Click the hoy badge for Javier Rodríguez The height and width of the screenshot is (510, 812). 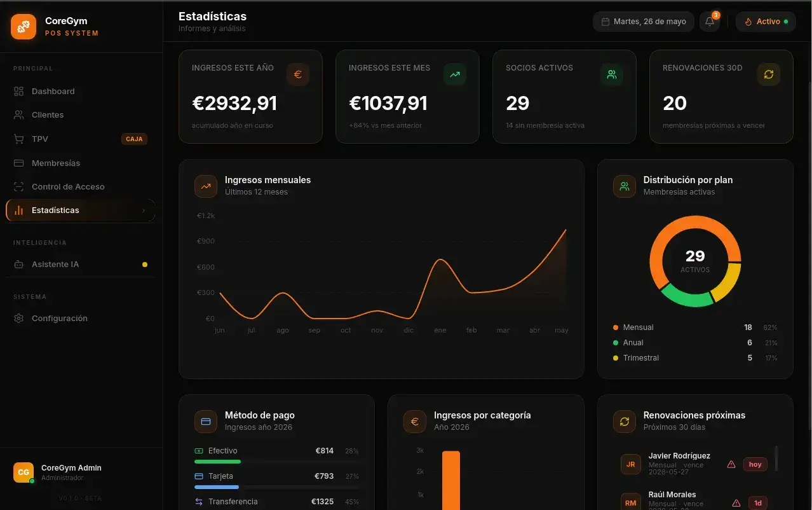tap(755, 464)
